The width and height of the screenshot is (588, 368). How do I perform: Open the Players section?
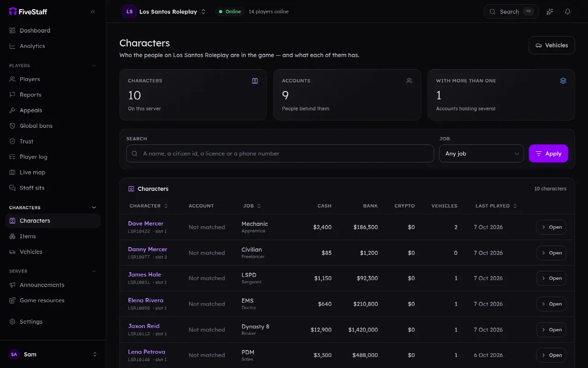[x=53, y=79]
